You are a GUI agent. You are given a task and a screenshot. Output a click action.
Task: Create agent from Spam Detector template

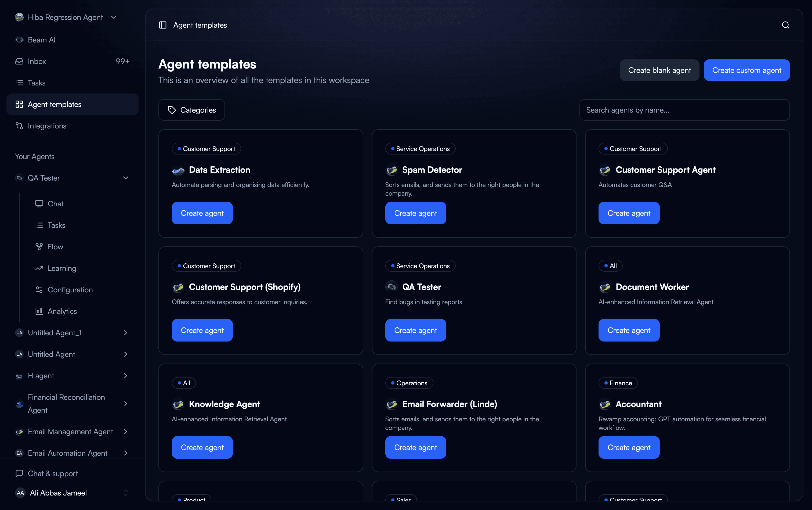pos(415,213)
